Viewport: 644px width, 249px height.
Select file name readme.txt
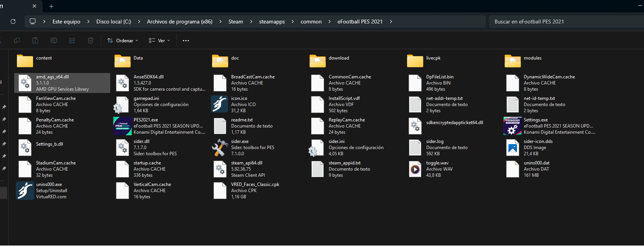242,120
